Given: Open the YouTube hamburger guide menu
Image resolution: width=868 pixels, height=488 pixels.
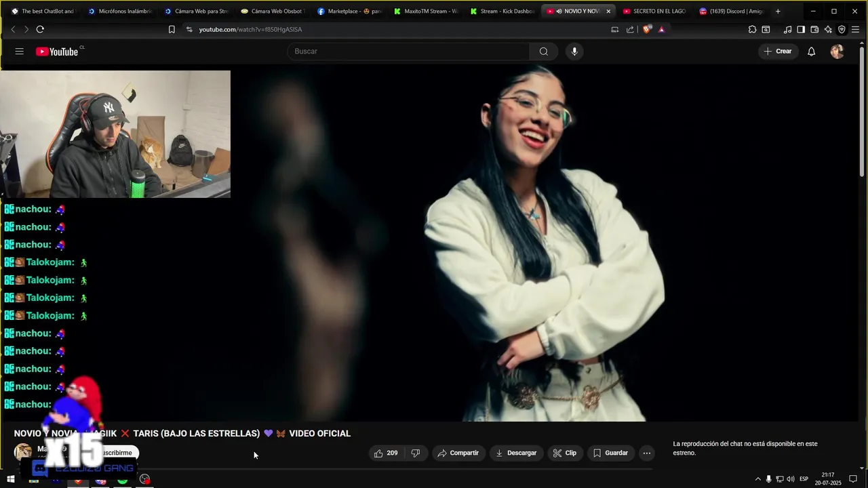Looking at the screenshot, I should point(20,52).
